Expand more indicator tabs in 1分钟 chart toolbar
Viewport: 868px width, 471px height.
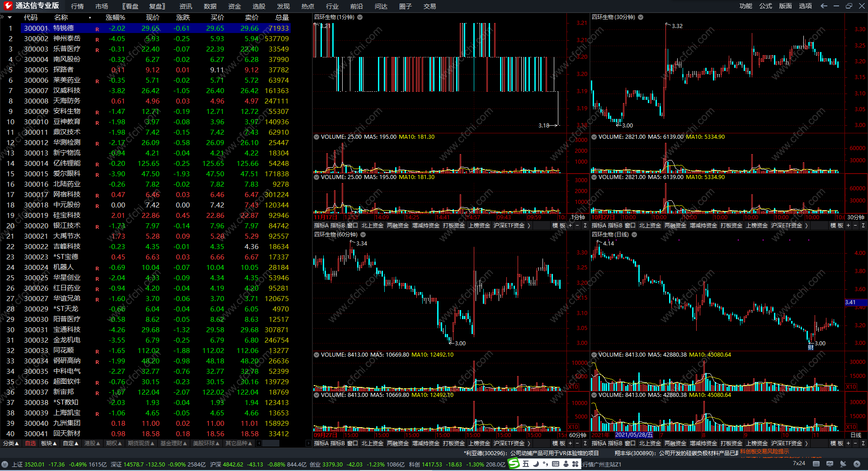tap(529, 225)
